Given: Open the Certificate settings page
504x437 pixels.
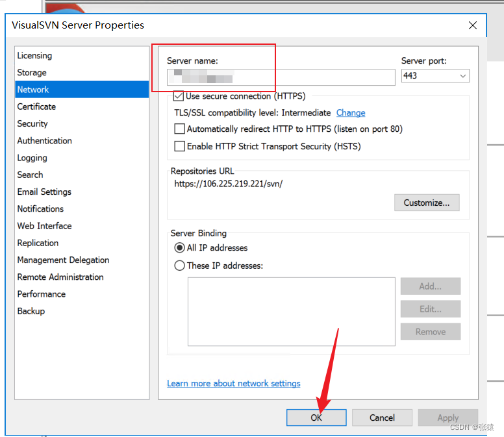Looking at the screenshot, I should (82, 106).
